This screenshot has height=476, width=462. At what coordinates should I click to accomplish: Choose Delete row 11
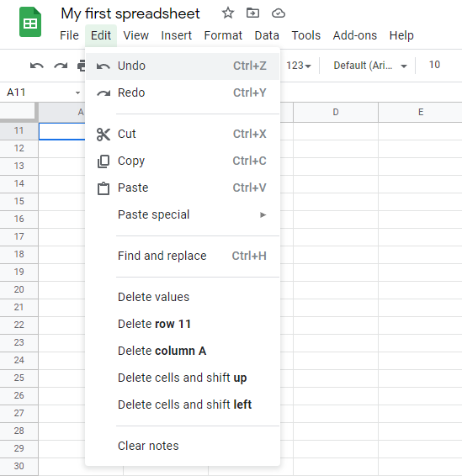coord(183,324)
